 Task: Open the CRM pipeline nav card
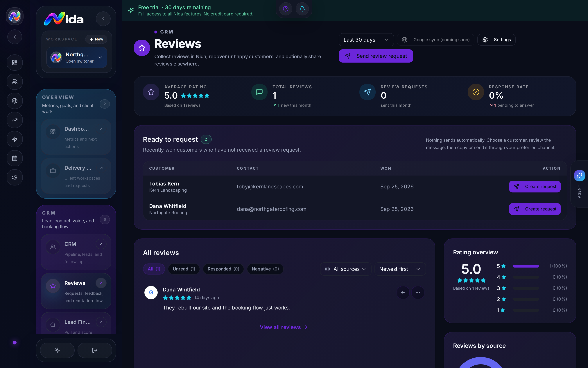(76, 252)
